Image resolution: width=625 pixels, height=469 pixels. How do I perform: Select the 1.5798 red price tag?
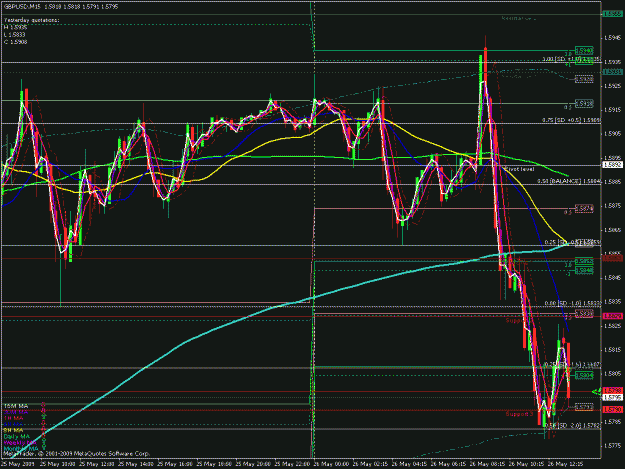(x=612, y=391)
